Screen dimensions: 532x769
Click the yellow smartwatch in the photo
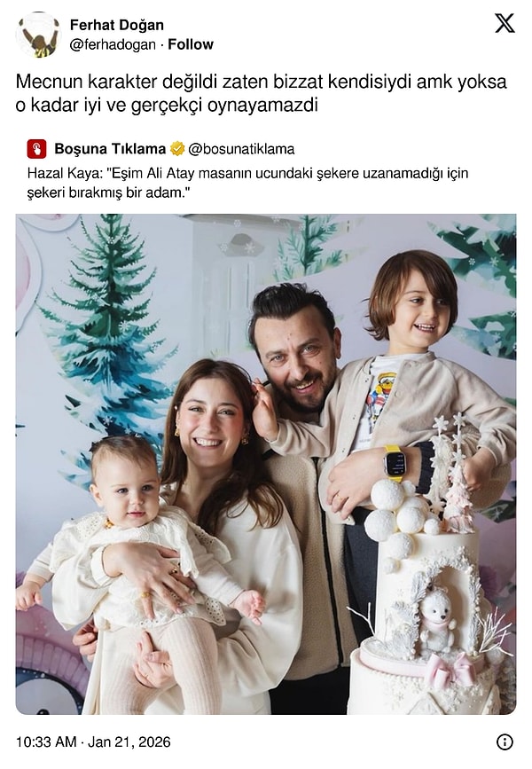click(x=395, y=463)
